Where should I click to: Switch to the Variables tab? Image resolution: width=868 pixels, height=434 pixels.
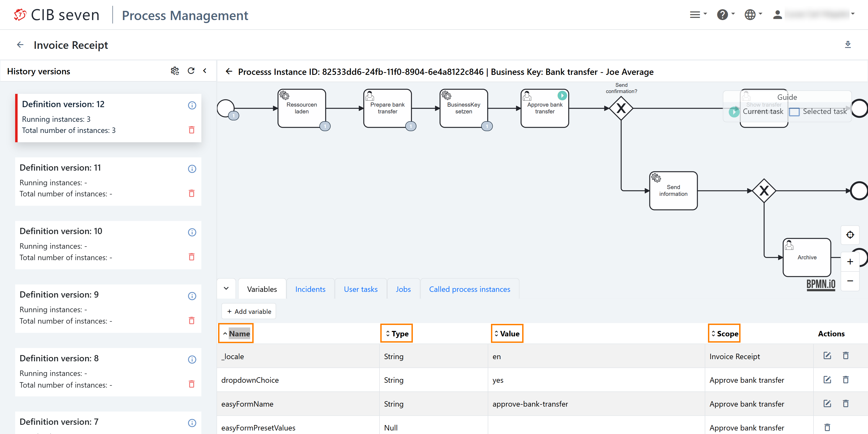click(x=262, y=289)
